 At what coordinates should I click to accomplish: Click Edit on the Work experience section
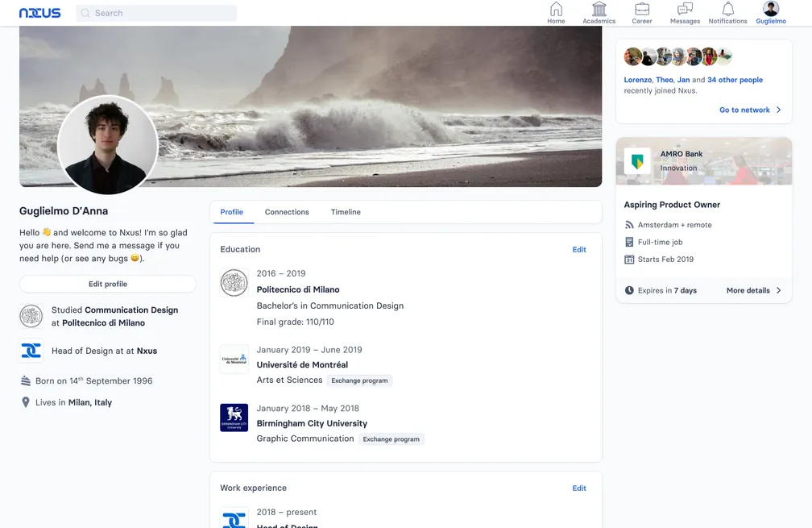579,488
